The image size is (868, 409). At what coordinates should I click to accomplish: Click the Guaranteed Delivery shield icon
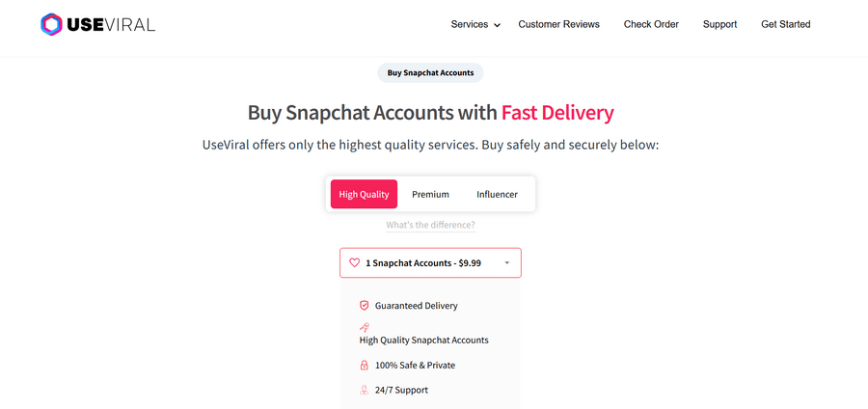coord(364,306)
